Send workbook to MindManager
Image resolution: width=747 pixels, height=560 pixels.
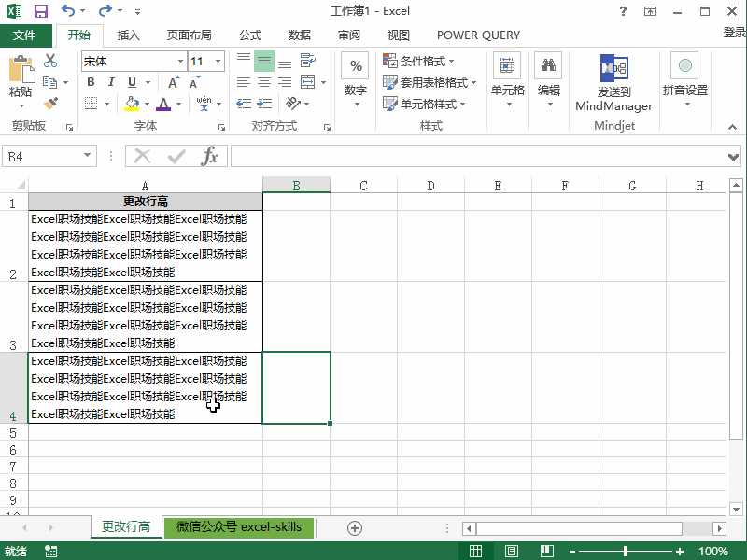(x=613, y=83)
